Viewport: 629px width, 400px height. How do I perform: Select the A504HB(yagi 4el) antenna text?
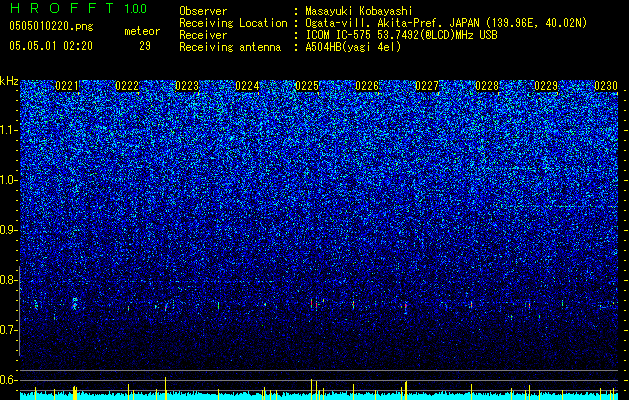[353, 47]
